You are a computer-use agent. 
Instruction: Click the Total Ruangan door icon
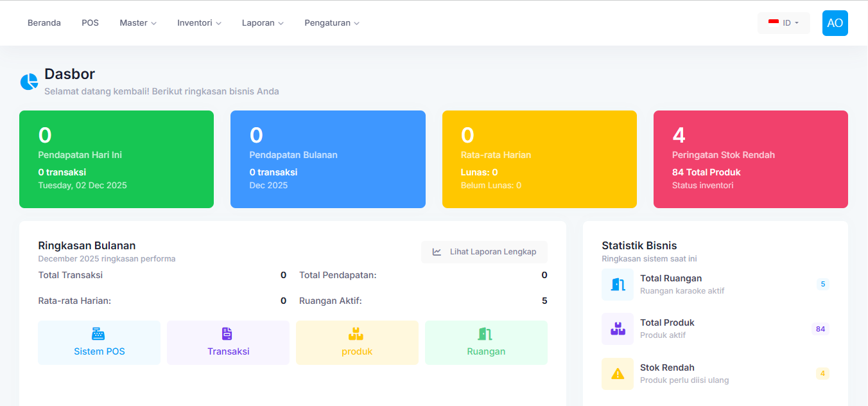(x=618, y=284)
